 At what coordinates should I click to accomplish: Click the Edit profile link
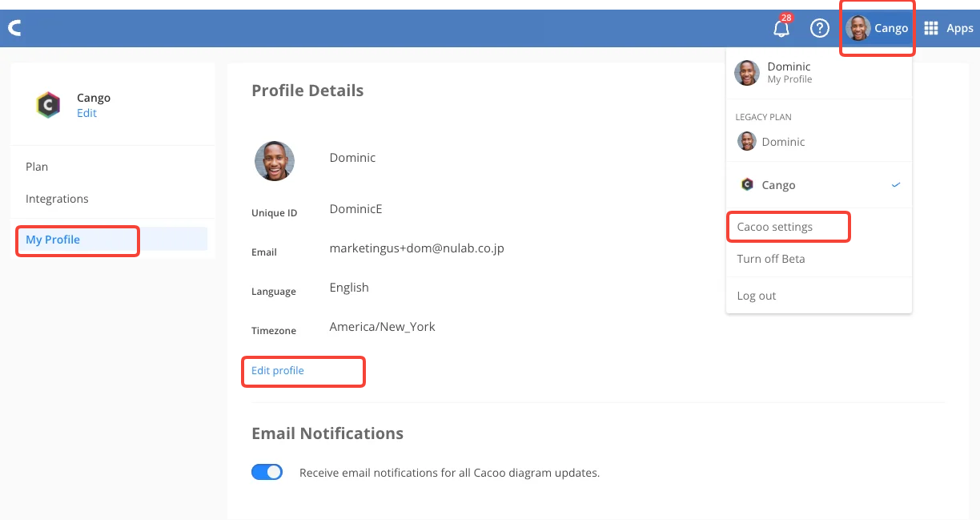[276, 370]
